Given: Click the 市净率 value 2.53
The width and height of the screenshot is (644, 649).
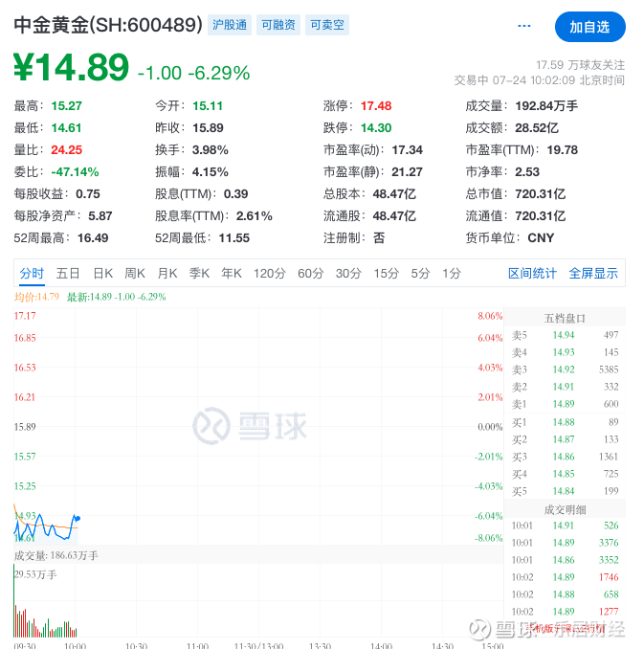Looking at the screenshot, I should click(527, 171).
